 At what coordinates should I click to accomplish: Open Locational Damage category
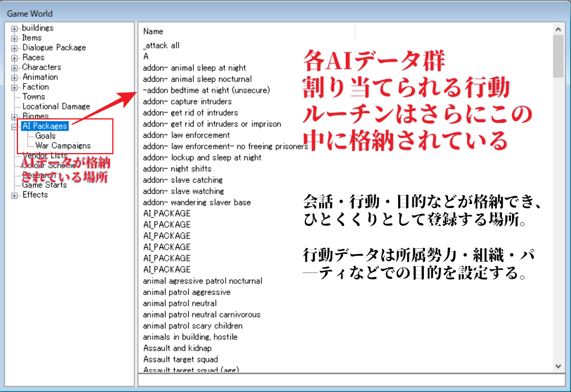(56, 107)
